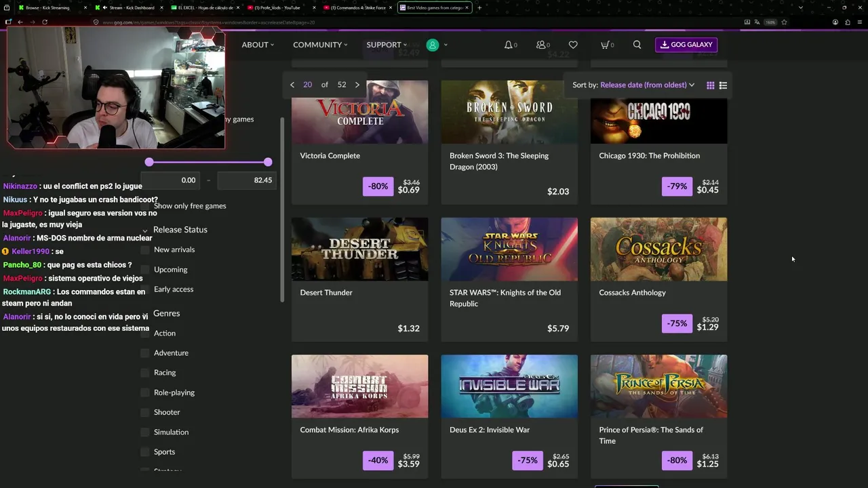
Task: Close the Profe_Vods YouTube tab
Action: coord(314,7)
